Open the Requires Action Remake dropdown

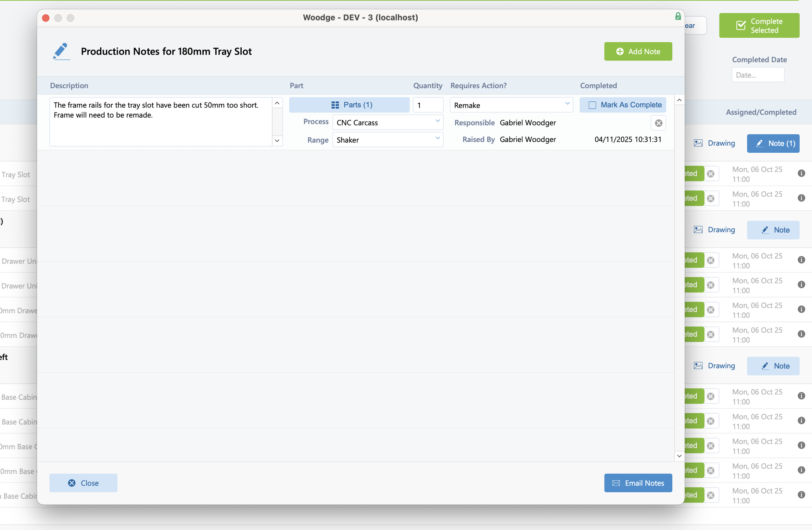click(511, 105)
